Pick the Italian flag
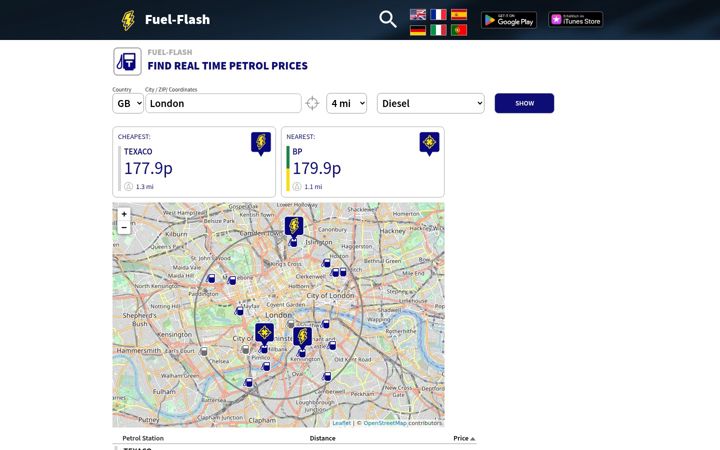This screenshot has height=450, width=720. click(438, 30)
